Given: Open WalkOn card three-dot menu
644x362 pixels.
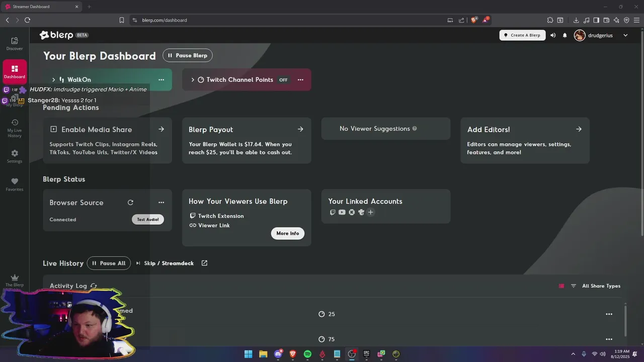Looking at the screenshot, I should point(161,80).
